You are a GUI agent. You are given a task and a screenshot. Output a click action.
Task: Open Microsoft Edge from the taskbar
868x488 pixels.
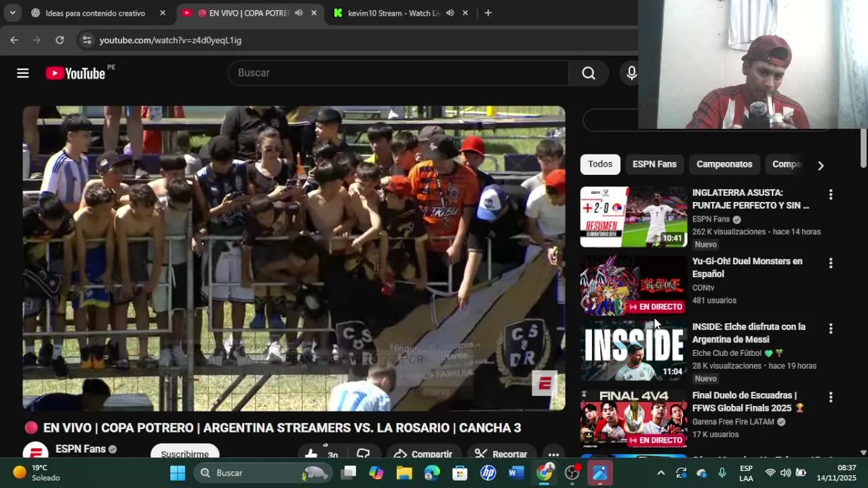tap(432, 473)
